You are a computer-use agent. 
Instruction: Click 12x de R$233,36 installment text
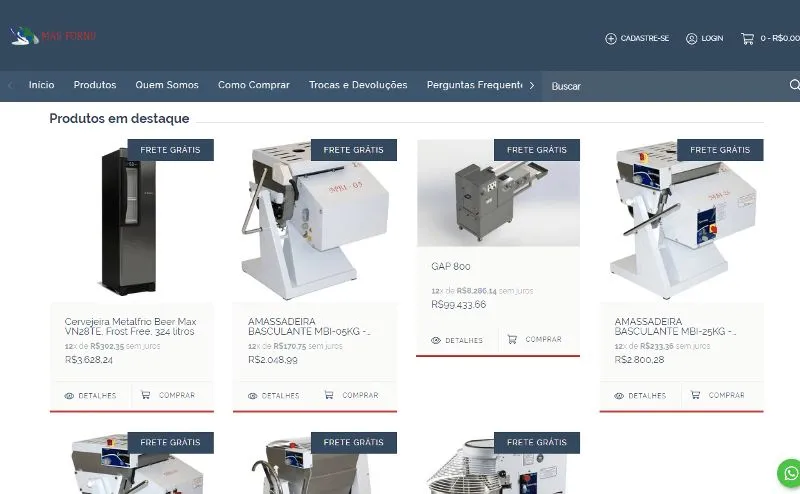(x=662, y=346)
